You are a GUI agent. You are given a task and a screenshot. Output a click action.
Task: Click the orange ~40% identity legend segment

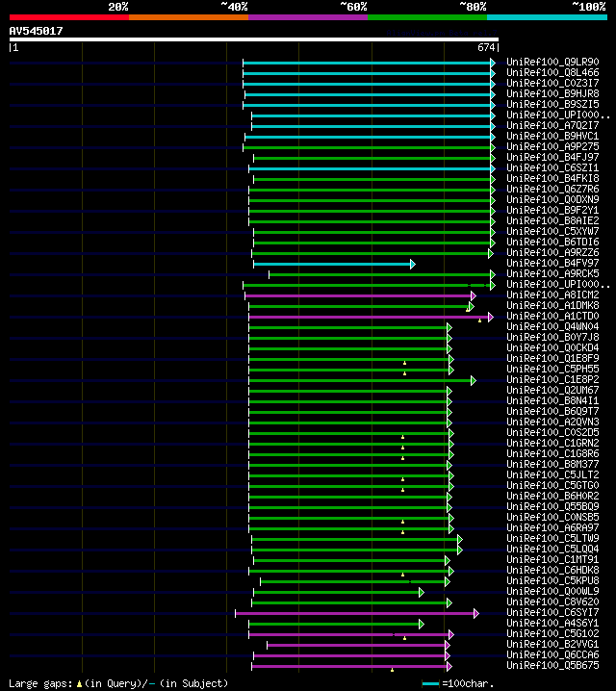click(x=189, y=17)
